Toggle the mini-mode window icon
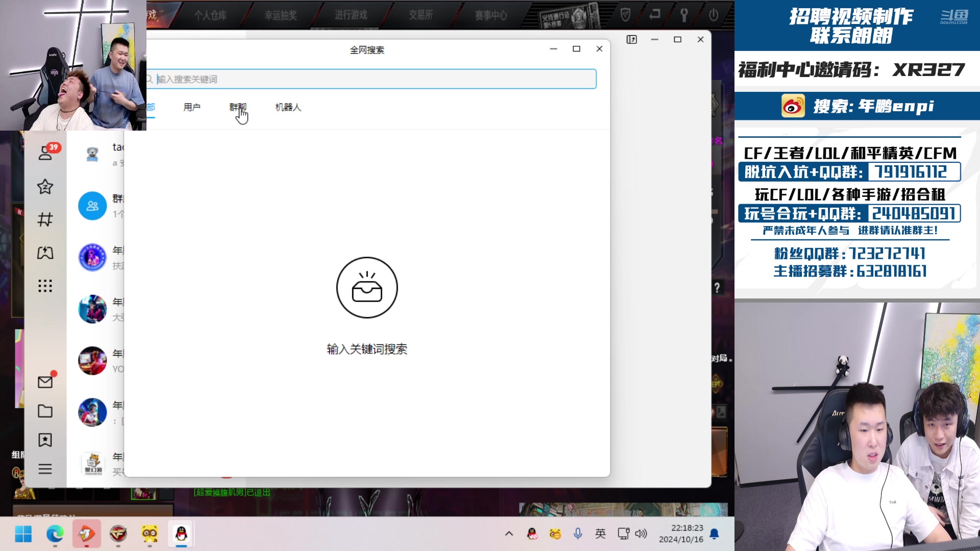This screenshot has height=551, width=980. click(x=631, y=40)
